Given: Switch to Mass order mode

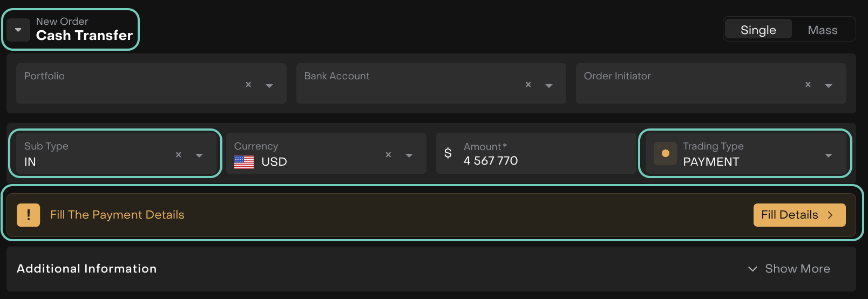Looking at the screenshot, I should (822, 30).
